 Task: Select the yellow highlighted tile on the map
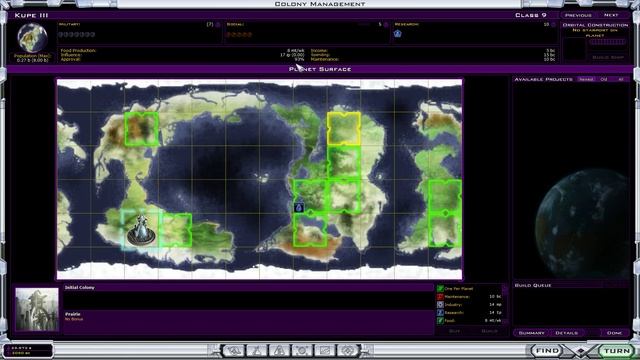pyautogui.click(x=344, y=129)
